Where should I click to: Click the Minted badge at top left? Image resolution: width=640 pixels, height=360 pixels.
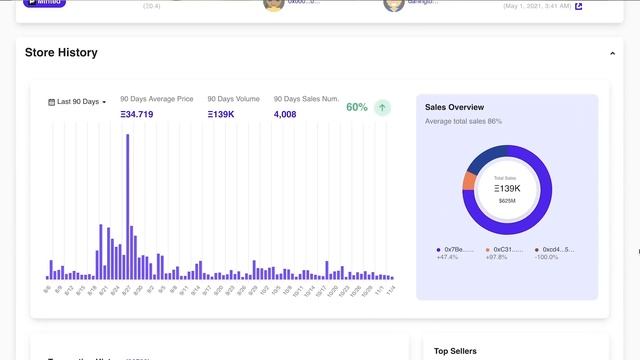coord(44,2)
